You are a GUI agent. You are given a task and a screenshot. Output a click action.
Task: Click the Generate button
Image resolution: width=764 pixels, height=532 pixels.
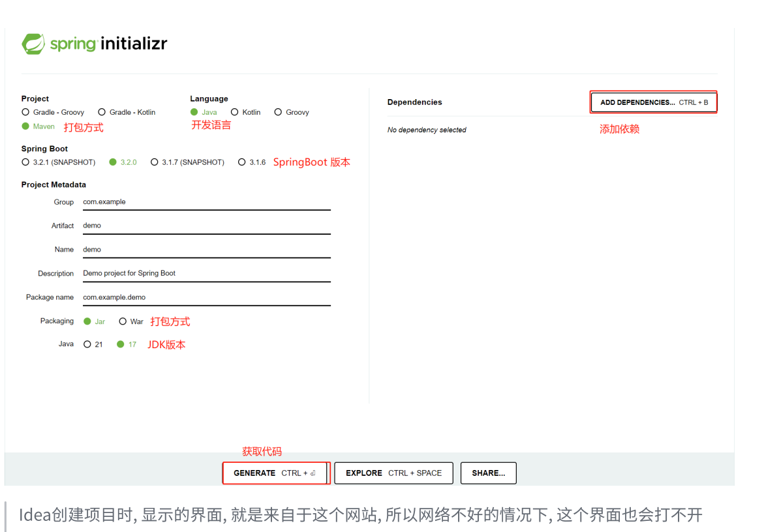coord(275,473)
